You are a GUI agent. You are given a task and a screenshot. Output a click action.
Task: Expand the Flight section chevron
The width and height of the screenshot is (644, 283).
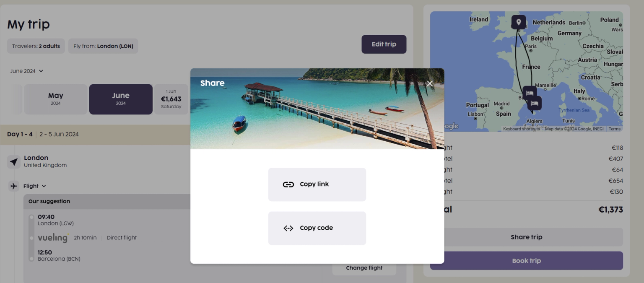click(x=44, y=186)
